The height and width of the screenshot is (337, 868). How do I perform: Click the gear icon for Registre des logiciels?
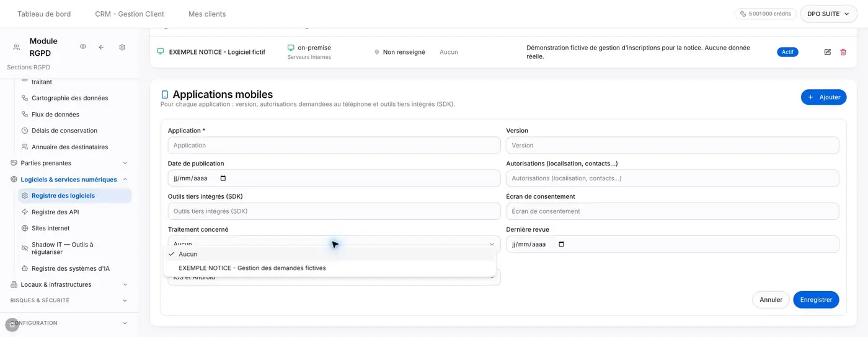click(x=25, y=196)
